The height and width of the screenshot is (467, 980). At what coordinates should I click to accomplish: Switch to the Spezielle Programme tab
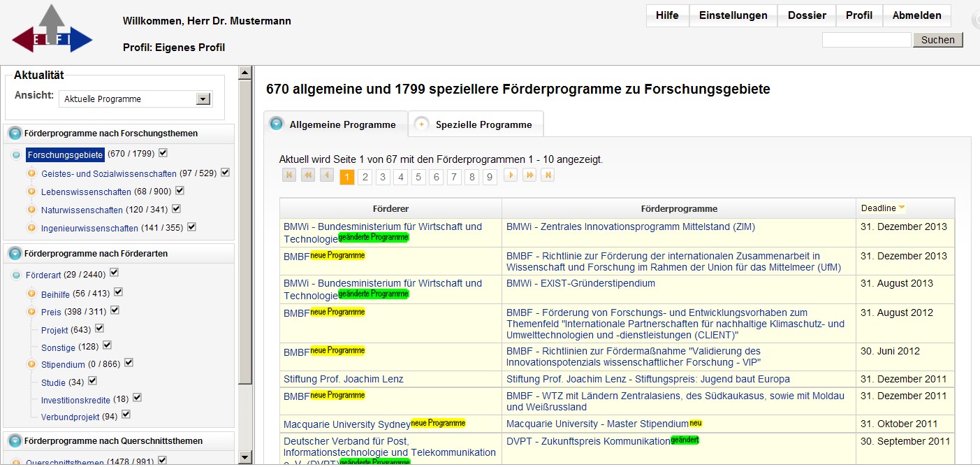[x=476, y=124]
